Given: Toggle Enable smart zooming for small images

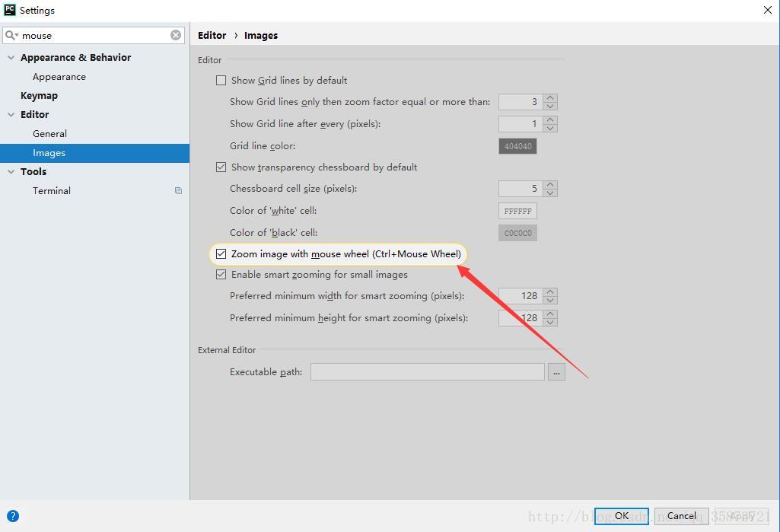Looking at the screenshot, I should coord(221,274).
